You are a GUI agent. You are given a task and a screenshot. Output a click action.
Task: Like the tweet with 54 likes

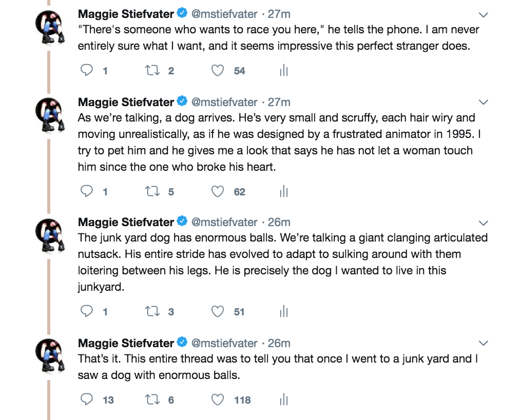coord(218,71)
